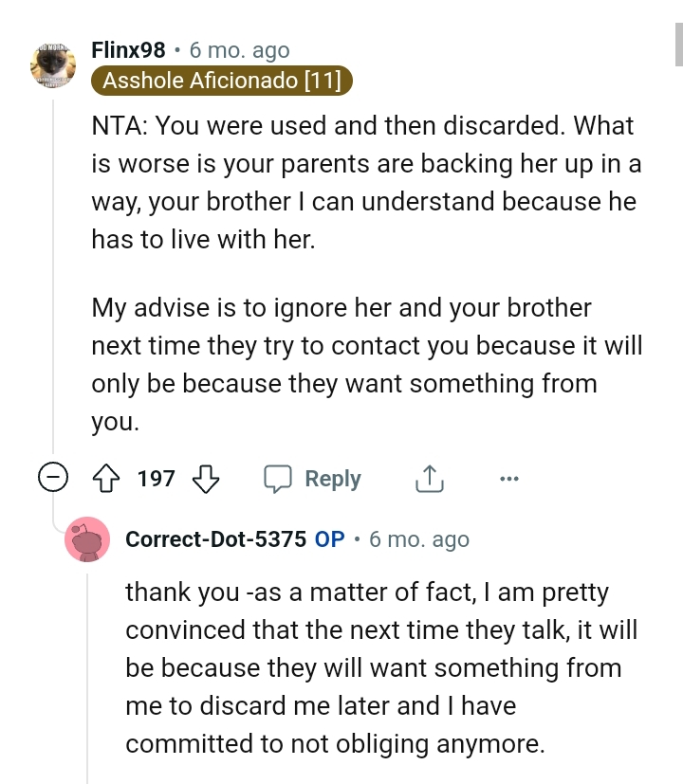The height and width of the screenshot is (784, 683).
Task: Select the 'Asshole Aficionado [11]' flair badge
Action: 221,81
